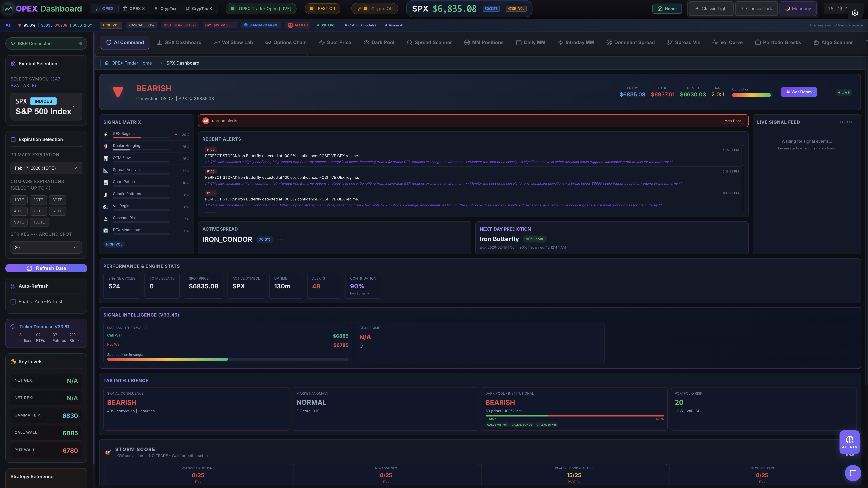Open the Primary Expiration dropdown

[46, 168]
